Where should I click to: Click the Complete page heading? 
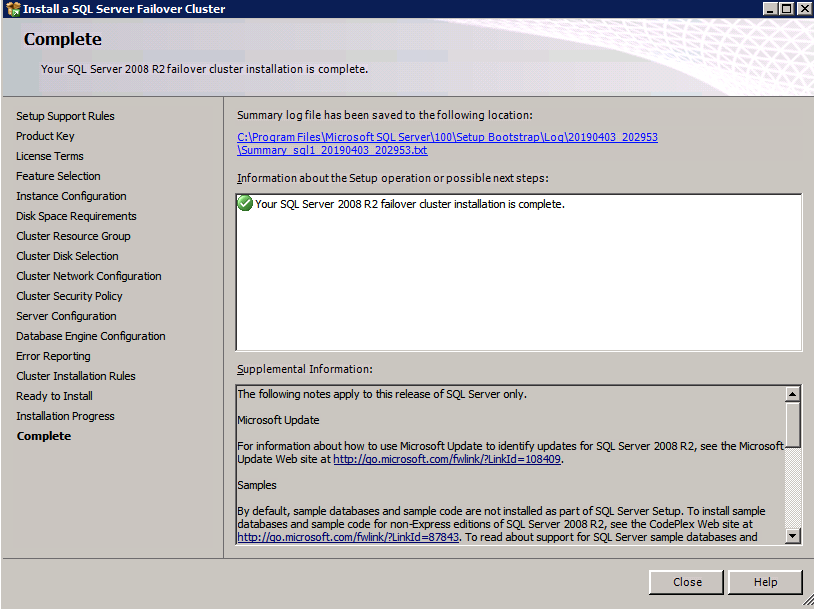[63, 39]
